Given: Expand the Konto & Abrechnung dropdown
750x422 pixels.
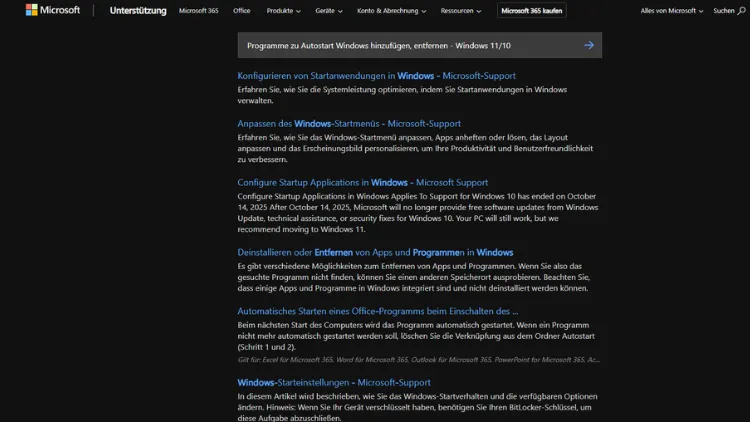Looking at the screenshot, I should pos(391,11).
